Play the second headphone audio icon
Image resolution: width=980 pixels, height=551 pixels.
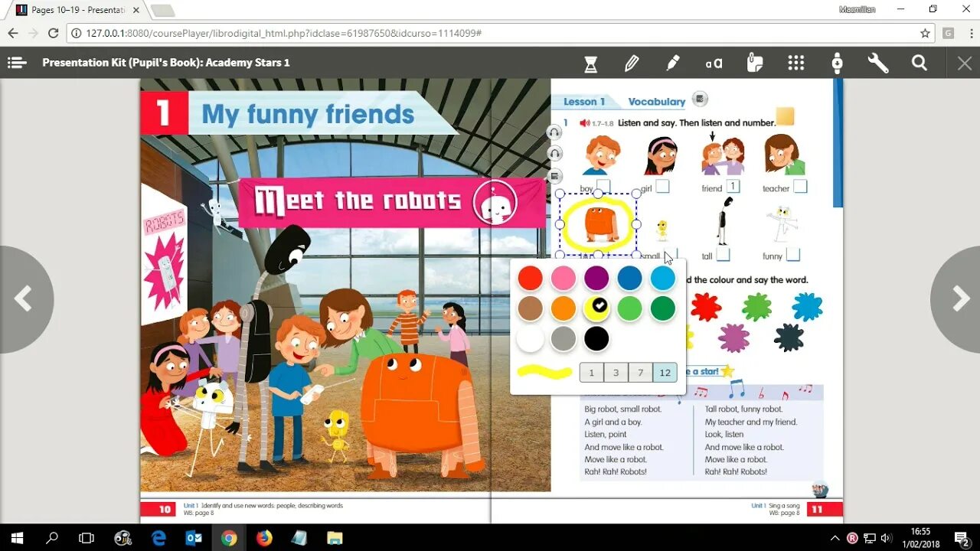coord(554,154)
